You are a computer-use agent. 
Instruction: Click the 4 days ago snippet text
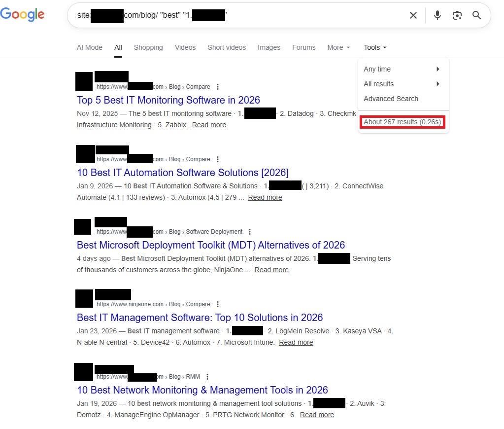pyautogui.click(x=94, y=258)
